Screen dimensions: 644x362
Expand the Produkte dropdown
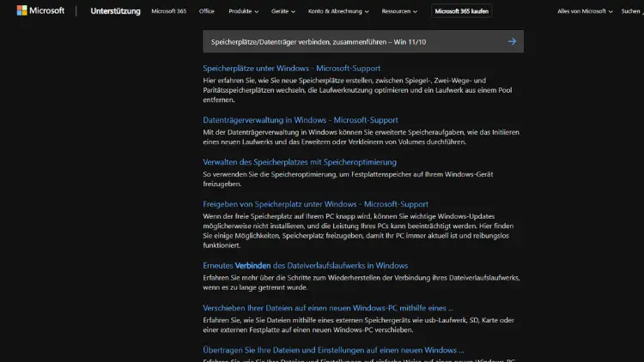tap(244, 11)
